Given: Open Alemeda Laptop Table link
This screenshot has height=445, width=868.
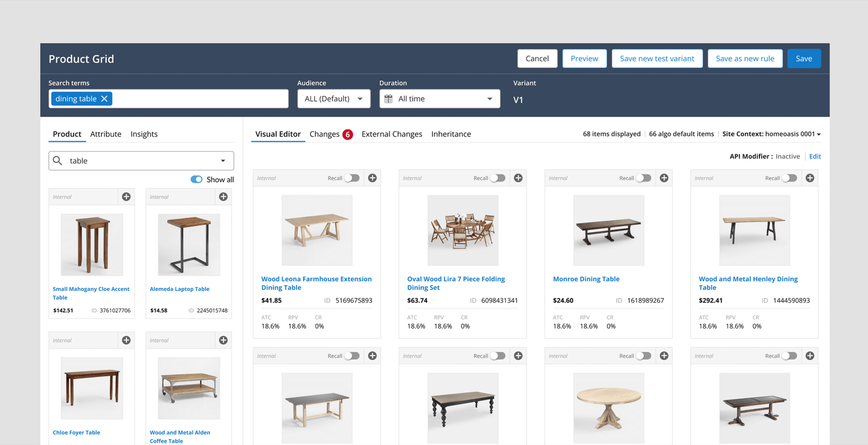Looking at the screenshot, I should click(180, 289).
